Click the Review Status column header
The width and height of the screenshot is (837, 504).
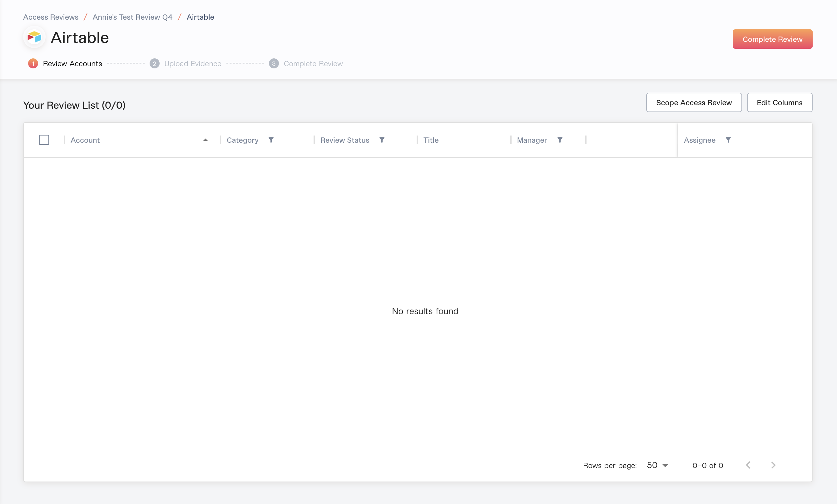pyautogui.click(x=344, y=140)
